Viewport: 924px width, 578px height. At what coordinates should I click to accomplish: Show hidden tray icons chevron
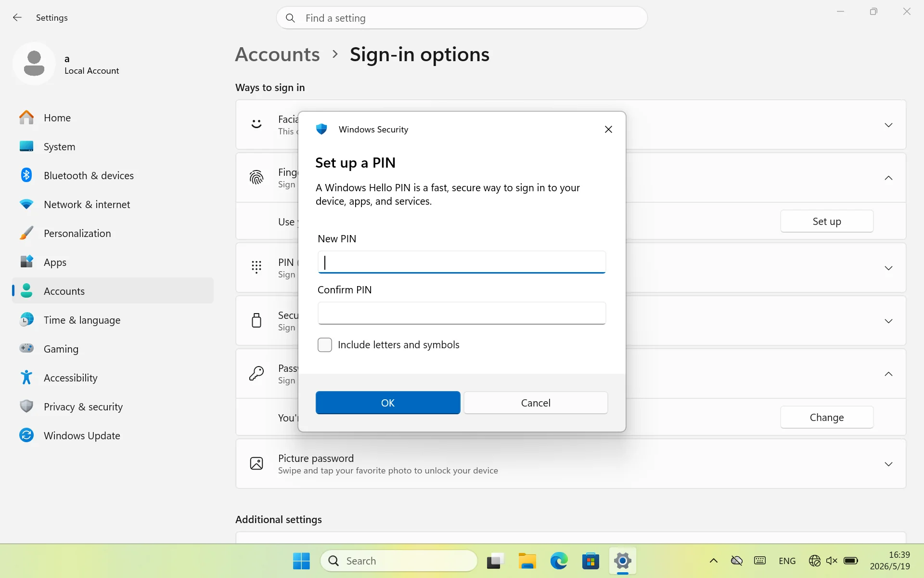tap(714, 561)
